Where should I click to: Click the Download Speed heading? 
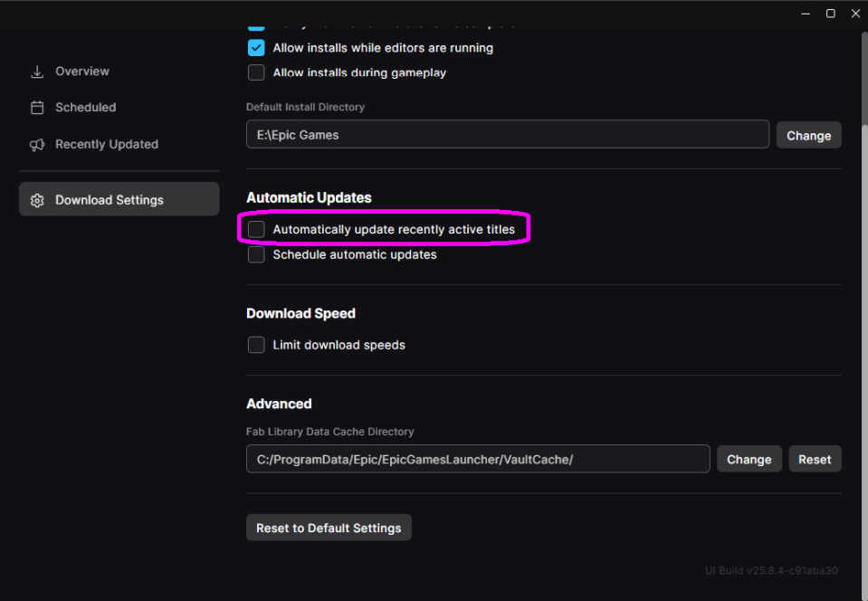pyautogui.click(x=300, y=313)
